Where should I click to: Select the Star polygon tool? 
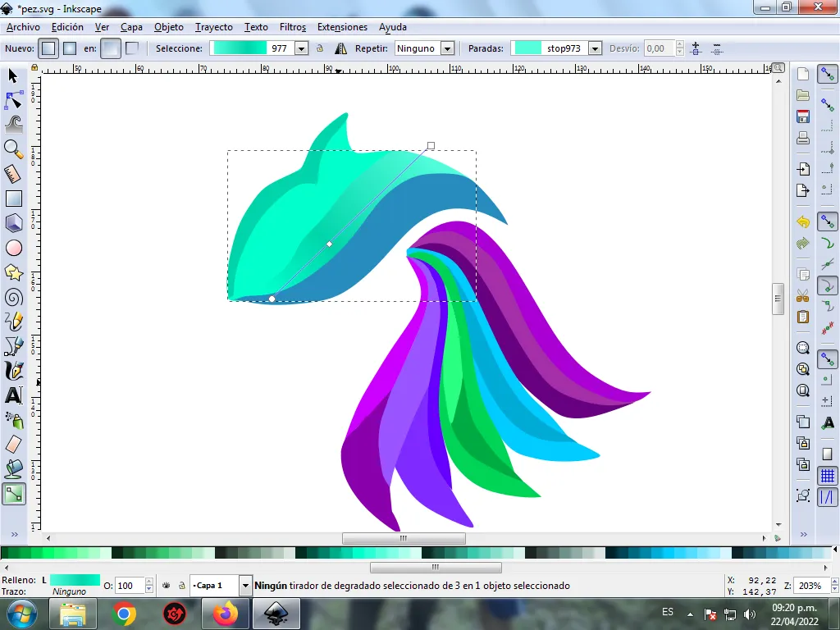coord(13,272)
